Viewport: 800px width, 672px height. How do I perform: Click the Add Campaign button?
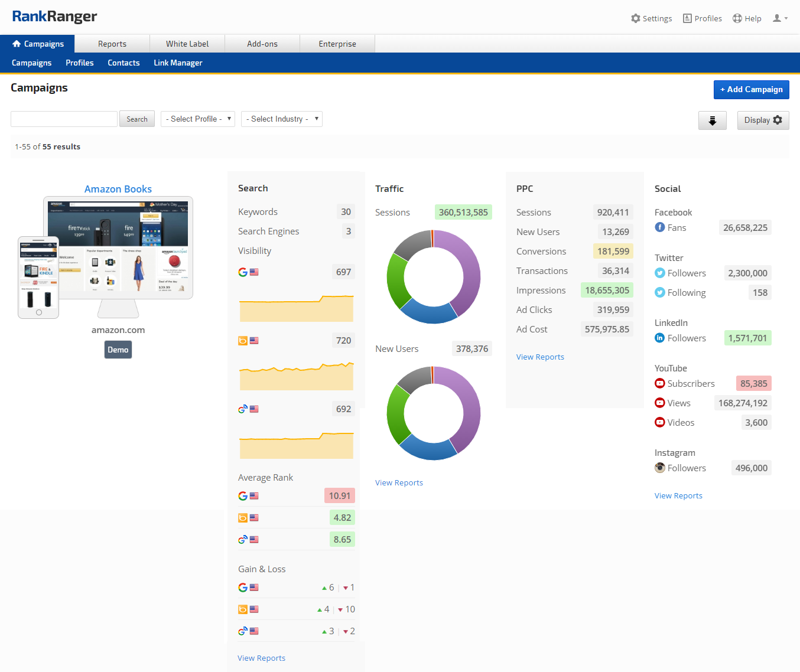coord(751,90)
